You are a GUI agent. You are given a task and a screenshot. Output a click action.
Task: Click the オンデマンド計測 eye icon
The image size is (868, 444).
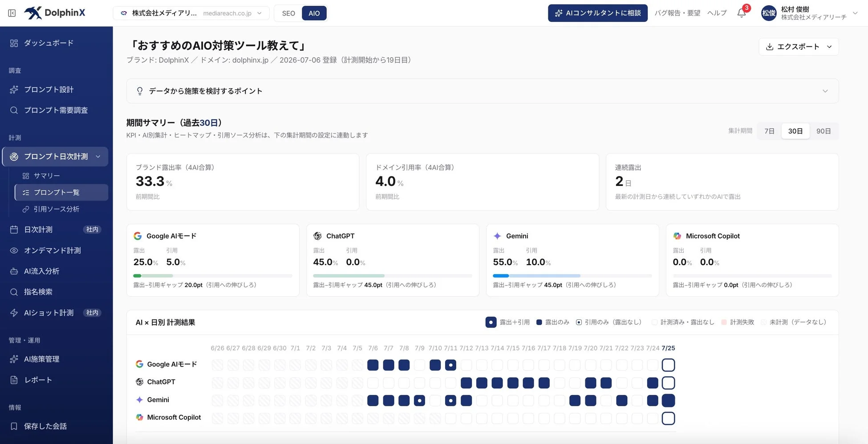14,250
